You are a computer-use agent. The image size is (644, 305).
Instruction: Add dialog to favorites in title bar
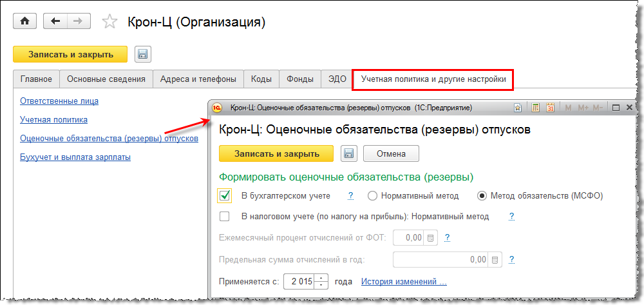tap(518, 108)
